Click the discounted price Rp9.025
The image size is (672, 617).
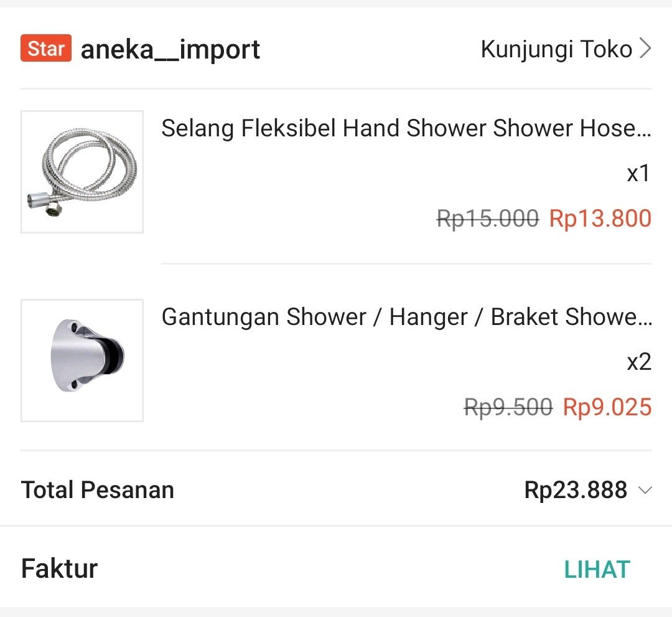click(607, 407)
